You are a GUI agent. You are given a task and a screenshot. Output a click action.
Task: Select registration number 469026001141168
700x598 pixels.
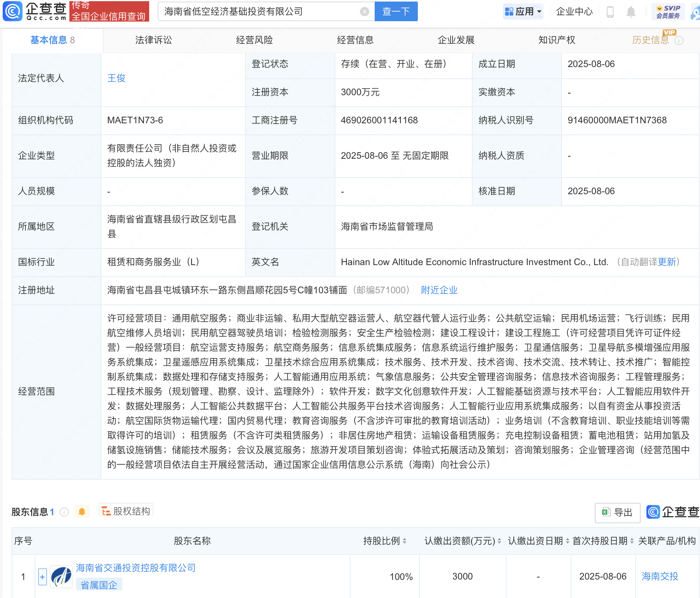click(x=379, y=120)
